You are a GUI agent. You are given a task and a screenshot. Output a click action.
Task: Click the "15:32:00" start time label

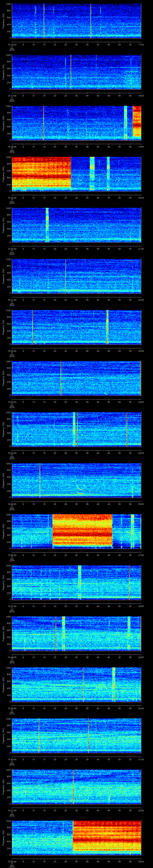(12, 861)
